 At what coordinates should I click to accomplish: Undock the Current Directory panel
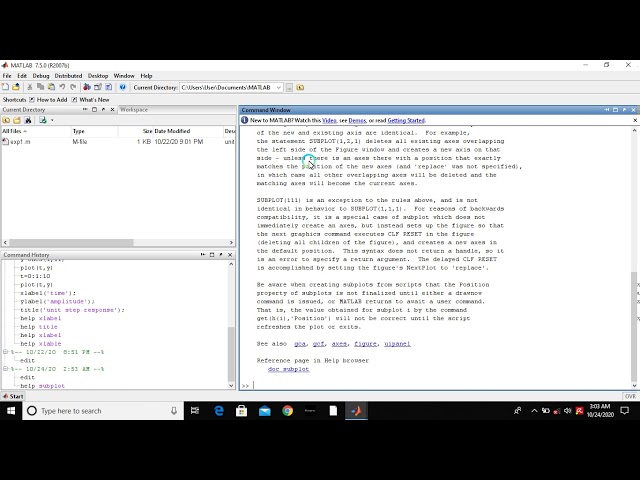pyautogui.click(x=103, y=109)
